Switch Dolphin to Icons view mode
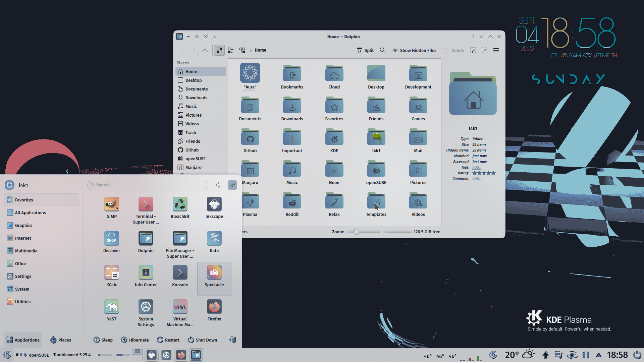The image size is (644, 362). pyautogui.click(x=219, y=50)
